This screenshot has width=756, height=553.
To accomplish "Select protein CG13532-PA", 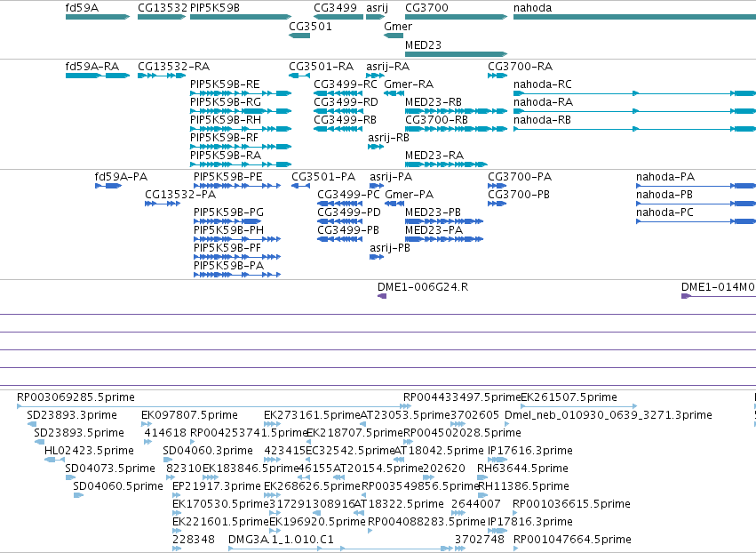I will point(180,195).
